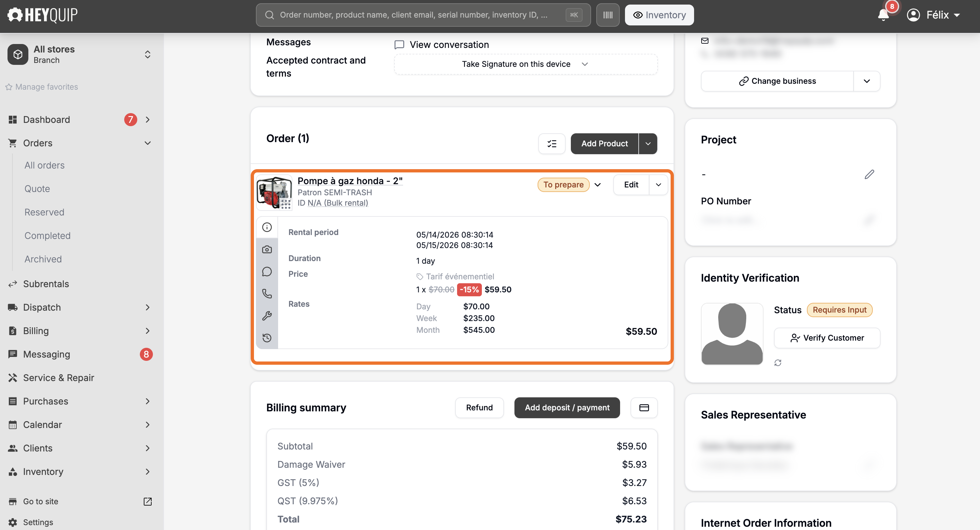Screen dimensions: 980x530
Task: Open the order checklist icon button
Action: pyautogui.click(x=552, y=143)
